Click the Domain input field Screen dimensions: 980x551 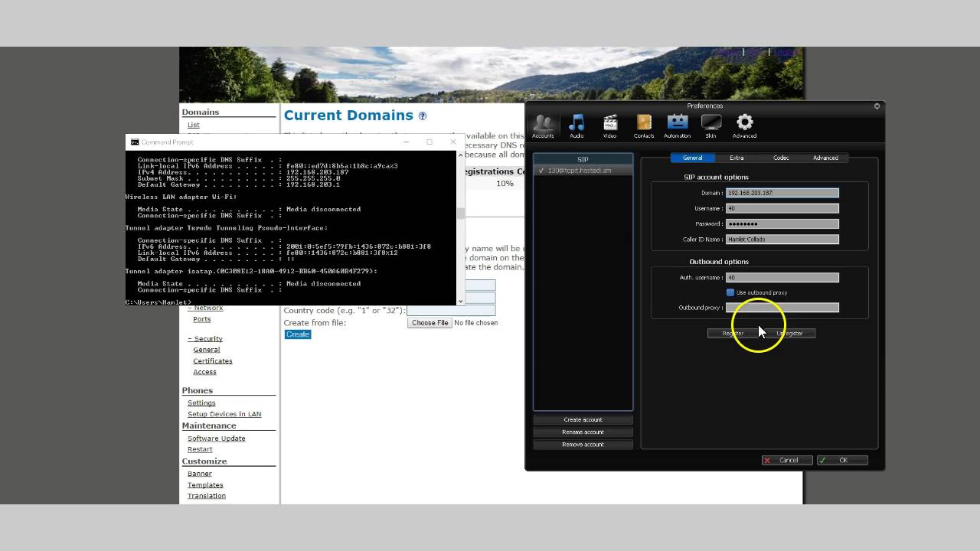(x=782, y=193)
